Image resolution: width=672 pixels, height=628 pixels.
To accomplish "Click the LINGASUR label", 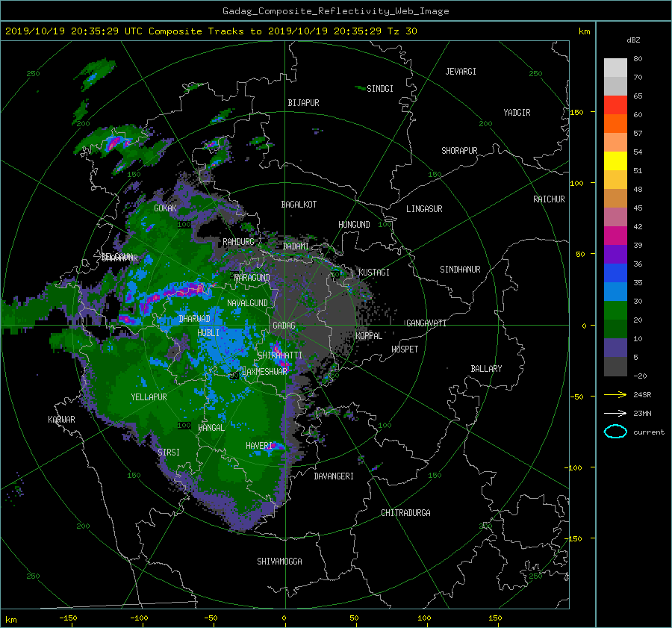I will (424, 209).
